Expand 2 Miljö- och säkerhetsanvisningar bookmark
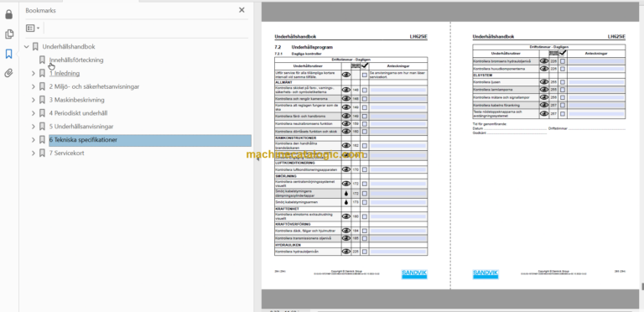This screenshot has height=312, width=644. tap(34, 86)
